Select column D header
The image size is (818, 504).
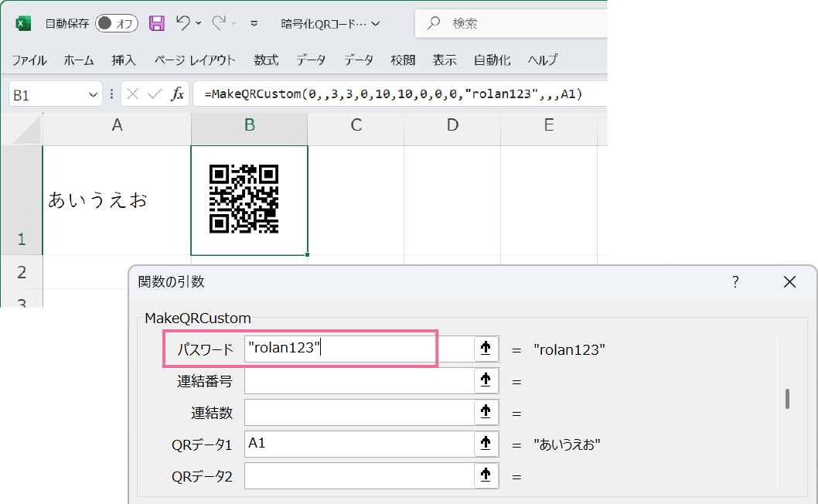click(452, 126)
